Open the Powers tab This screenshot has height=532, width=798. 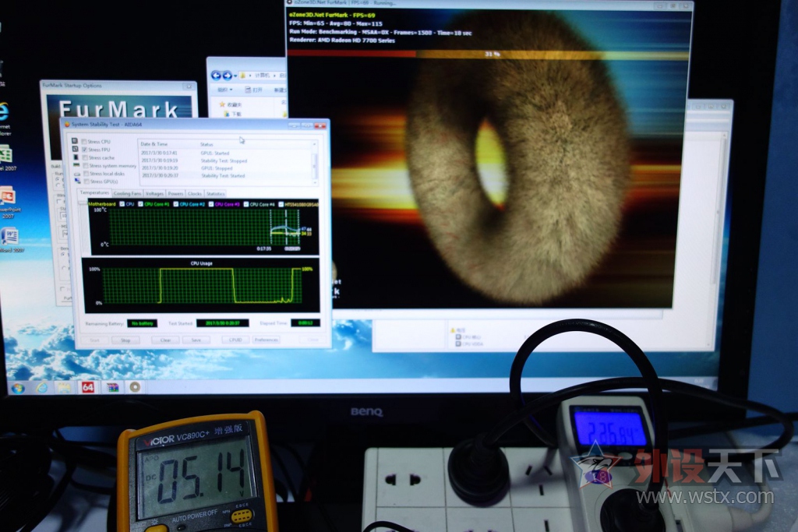tap(175, 194)
